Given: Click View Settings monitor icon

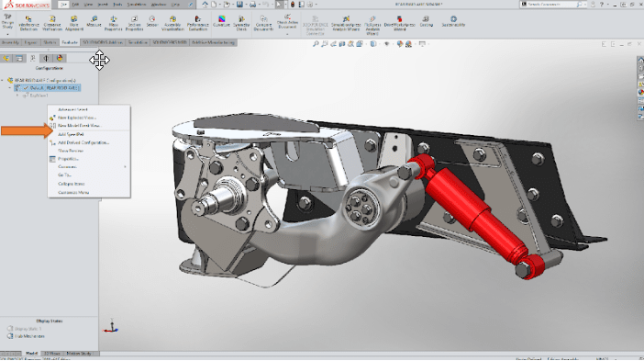Looking at the screenshot, I should click(421, 44).
